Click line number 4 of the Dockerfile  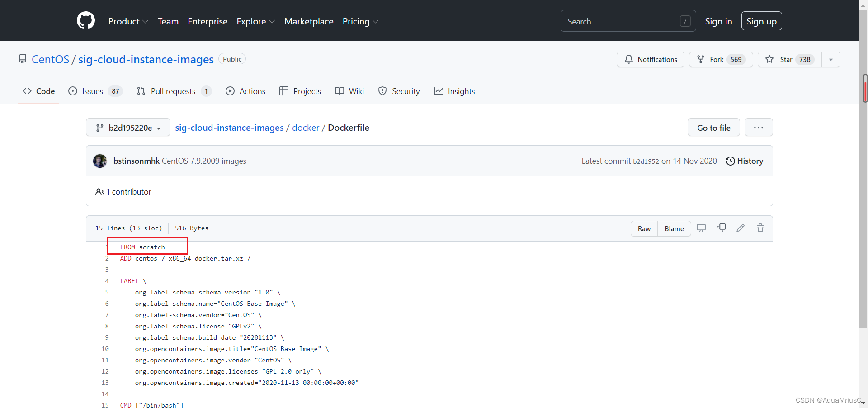(x=107, y=281)
